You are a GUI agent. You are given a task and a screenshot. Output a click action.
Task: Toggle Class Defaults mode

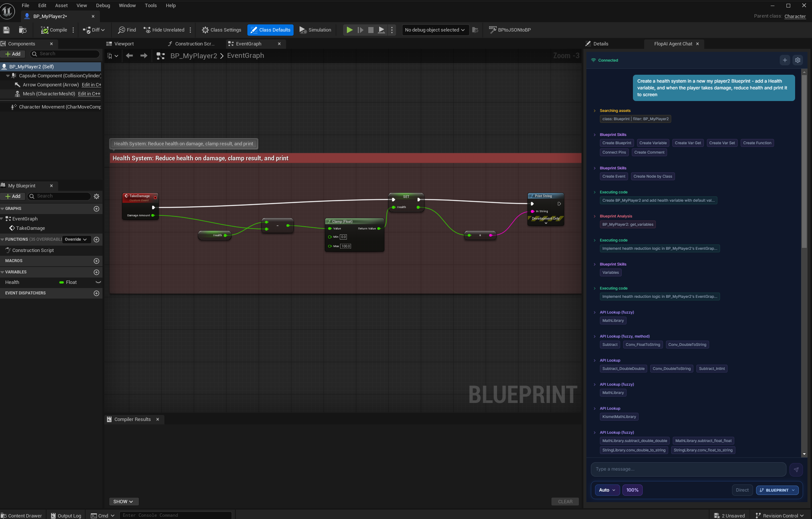pyautogui.click(x=270, y=30)
